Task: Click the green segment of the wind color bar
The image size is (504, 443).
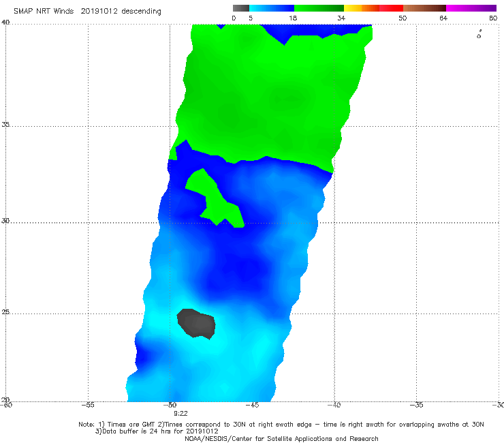Action: (x=319, y=8)
